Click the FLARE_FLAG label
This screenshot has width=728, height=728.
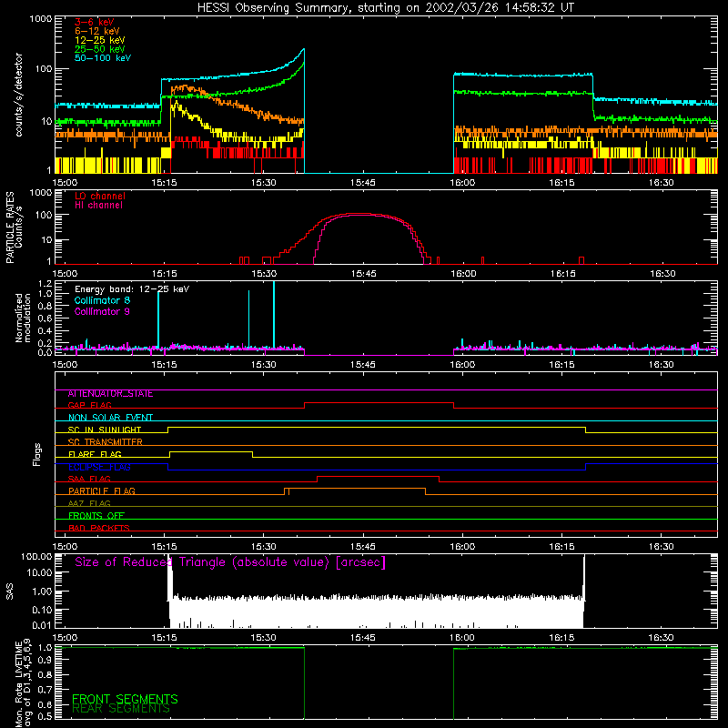pos(95,454)
